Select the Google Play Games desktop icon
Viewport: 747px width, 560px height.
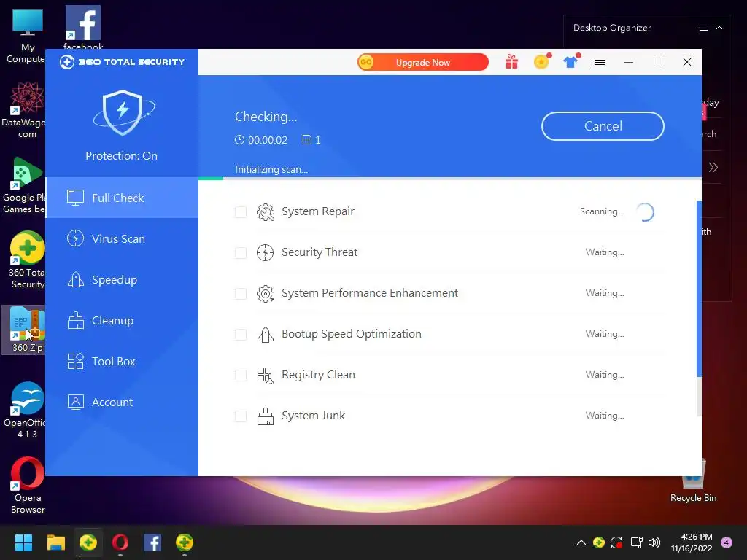(x=24, y=184)
